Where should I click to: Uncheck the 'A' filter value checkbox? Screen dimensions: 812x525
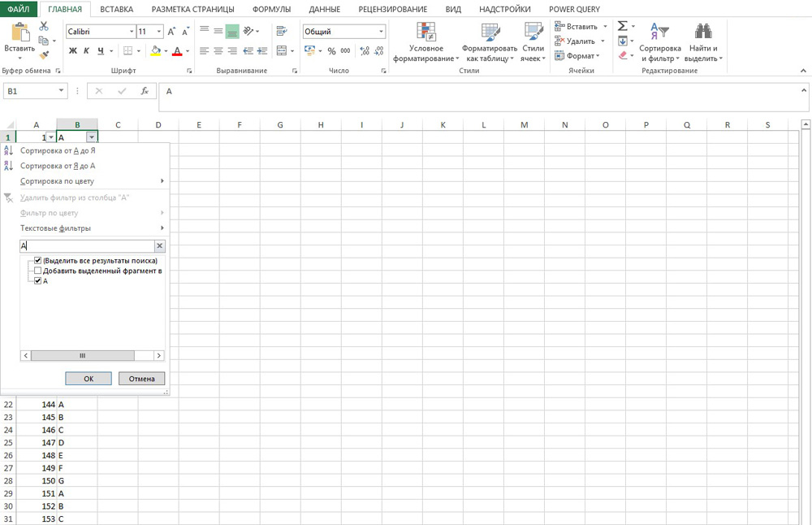pyautogui.click(x=38, y=280)
